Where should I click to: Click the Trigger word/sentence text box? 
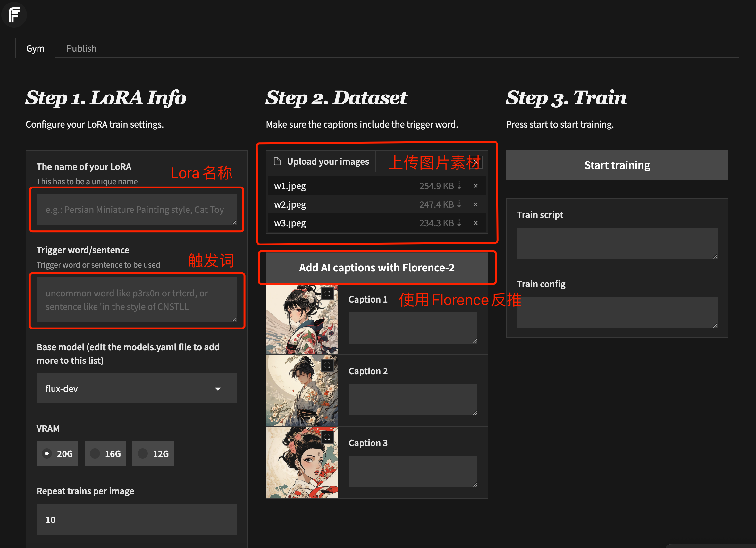click(136, 300)
